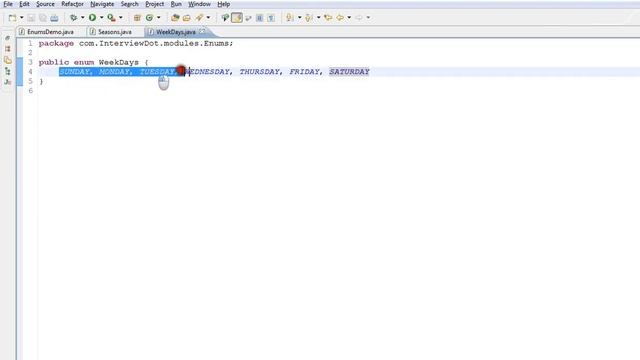This screenshot has width=640, height=360.
Task: Toggle Block Selection Mode button
Action: (x=260, y=18)
